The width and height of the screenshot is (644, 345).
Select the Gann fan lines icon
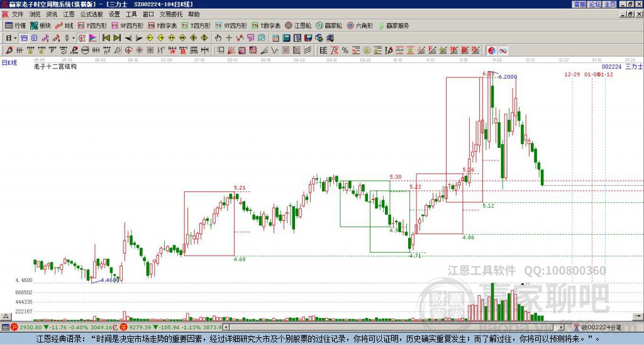coord(231,50)
